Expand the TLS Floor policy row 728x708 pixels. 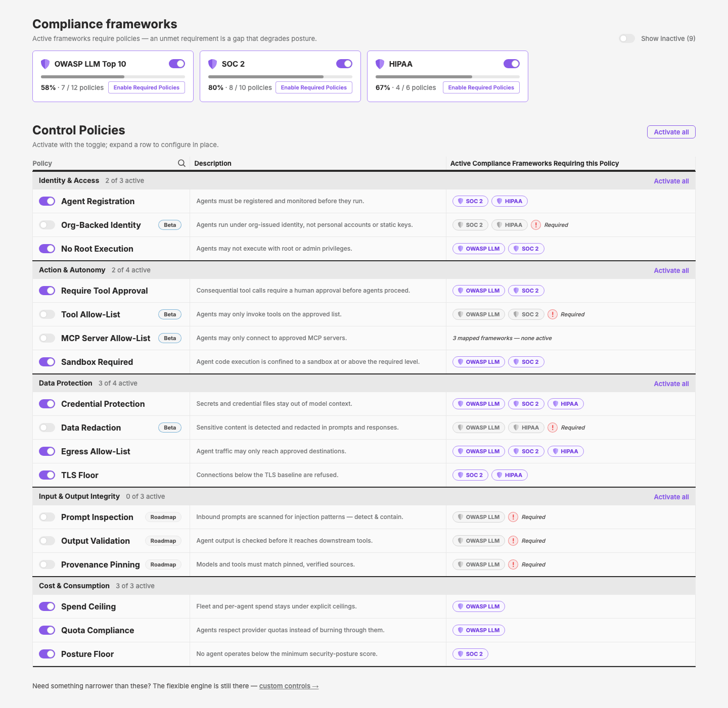tap(364, 475)
